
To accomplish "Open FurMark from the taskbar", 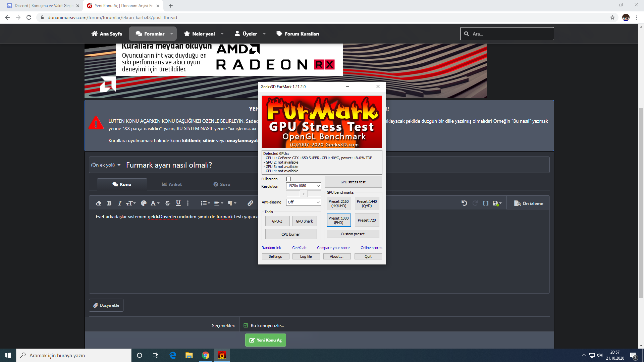I will [222, 355].
